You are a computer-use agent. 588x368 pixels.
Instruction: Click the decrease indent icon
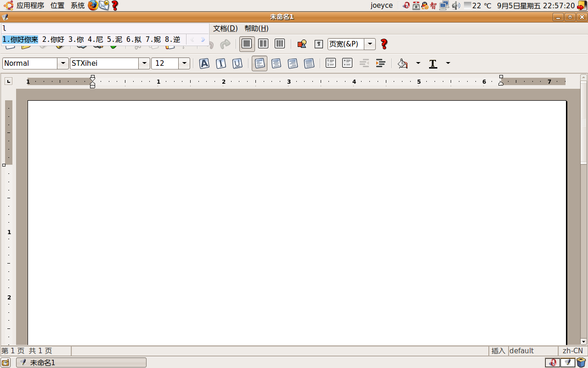(364, 63)
